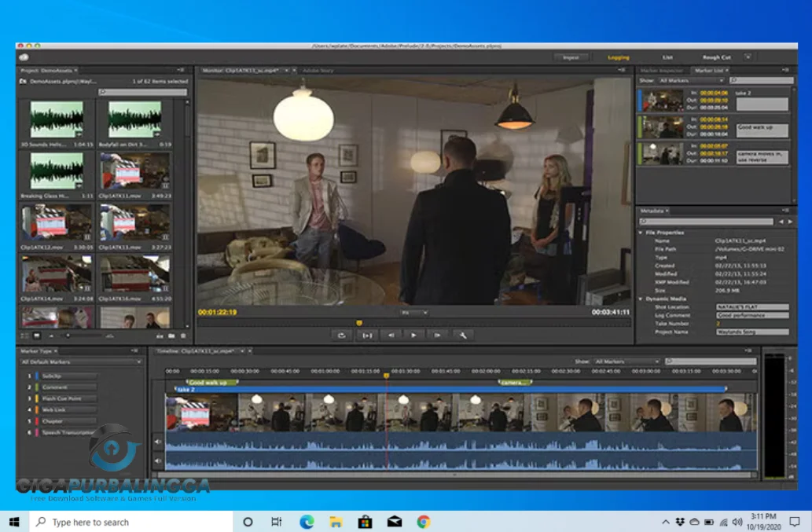This screenshot has width=812, height=532.
Task: Click the Step Back transport icon
Action: coord(392,335)
